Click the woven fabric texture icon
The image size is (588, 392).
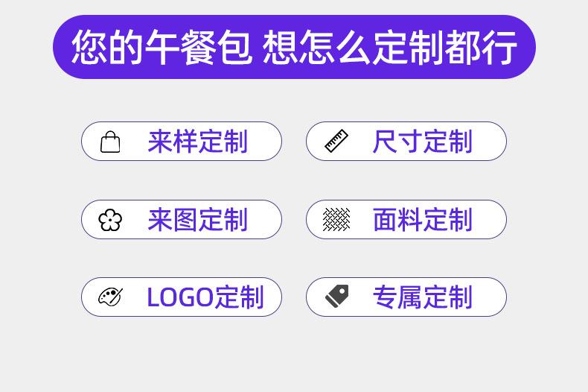pyautogui.click(x=336, y=219)
